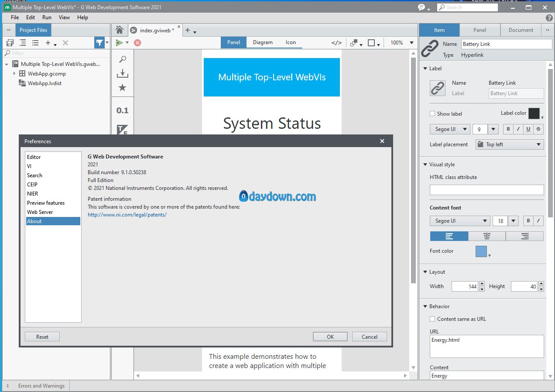The image size is (555, 392).
Task: Align content text right
Action: tap(524, 236)
